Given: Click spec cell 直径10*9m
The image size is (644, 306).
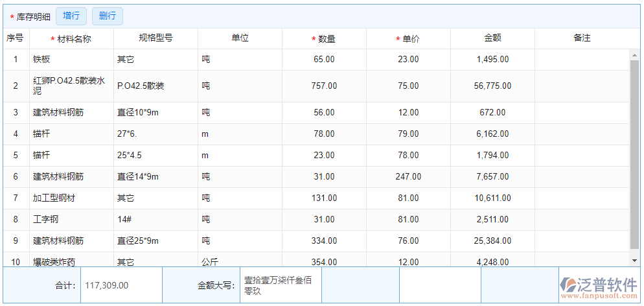Looking at the screenshot, I should click(155, 113).
